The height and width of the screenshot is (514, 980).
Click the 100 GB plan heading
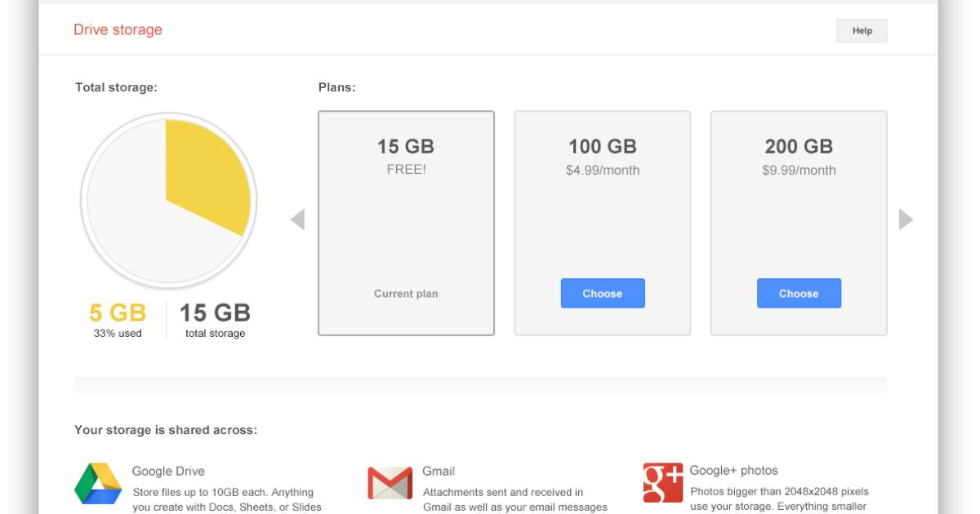tap(603, 147)
